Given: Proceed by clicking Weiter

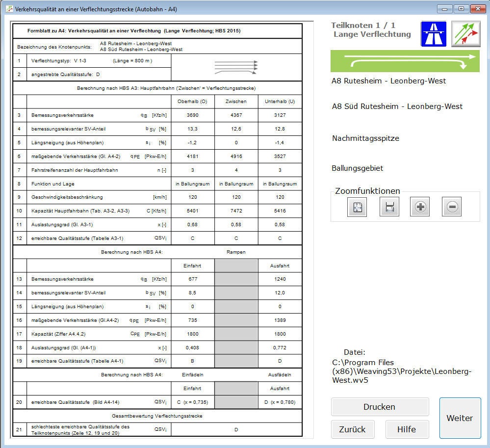Looking at the screenshot, I should (460, 418).
